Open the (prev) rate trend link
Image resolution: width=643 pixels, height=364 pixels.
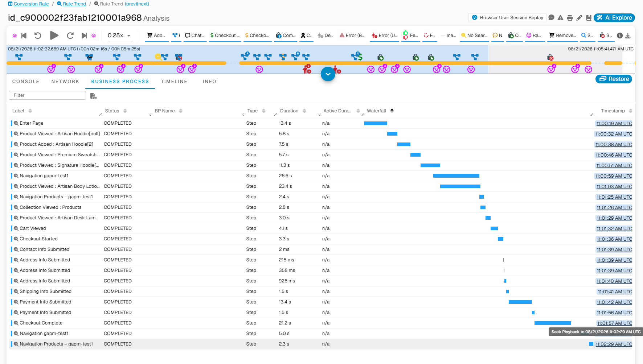click(x=131, y=4)
